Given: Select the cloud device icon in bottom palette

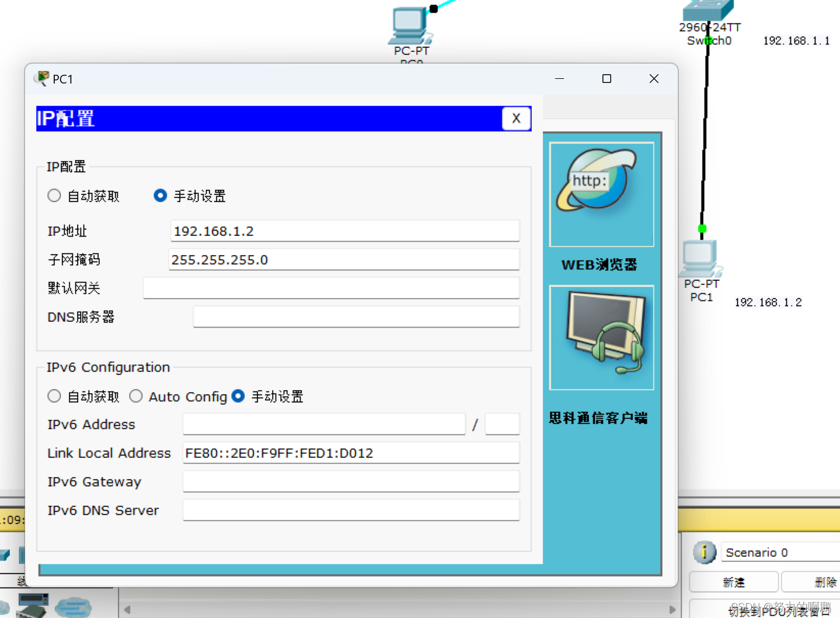Looking at the screenshot, I should point(74,607).
